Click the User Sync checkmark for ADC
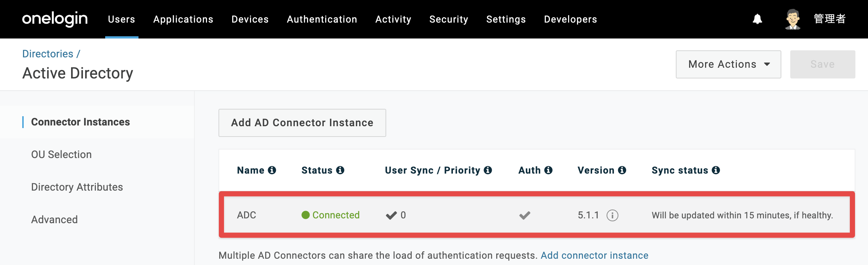The image size is (868, 265). point(391,215)
